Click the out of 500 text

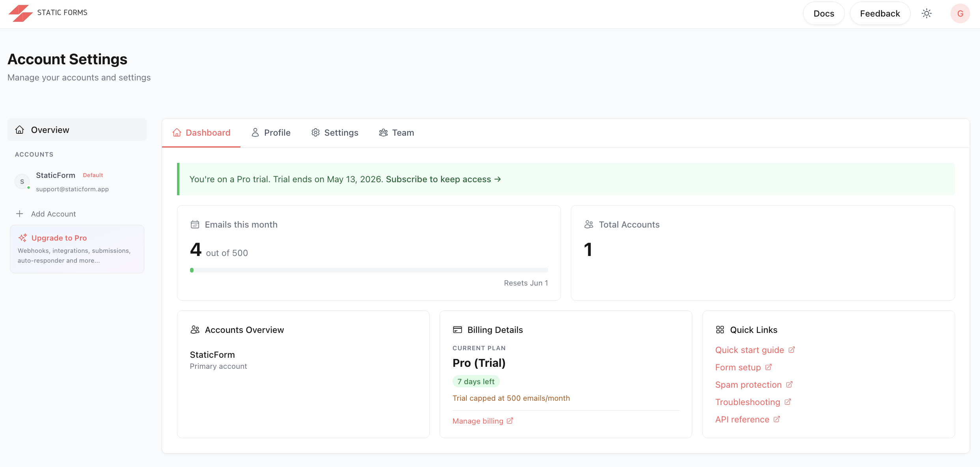(227, 253)
